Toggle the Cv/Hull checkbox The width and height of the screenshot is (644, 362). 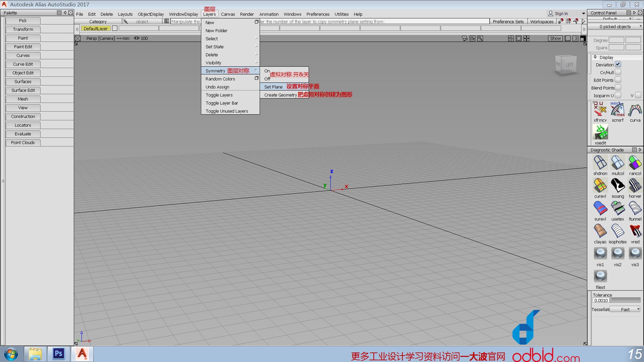pyautogui.click(x=618, y=72)
